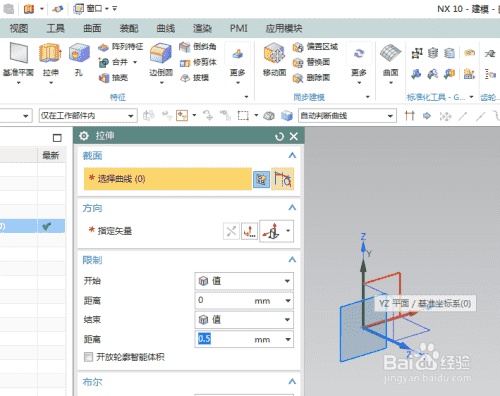Click the 选择曲线 (0) selection field
The width and height of the screenshot is (500, 396).
pos(168,179)
